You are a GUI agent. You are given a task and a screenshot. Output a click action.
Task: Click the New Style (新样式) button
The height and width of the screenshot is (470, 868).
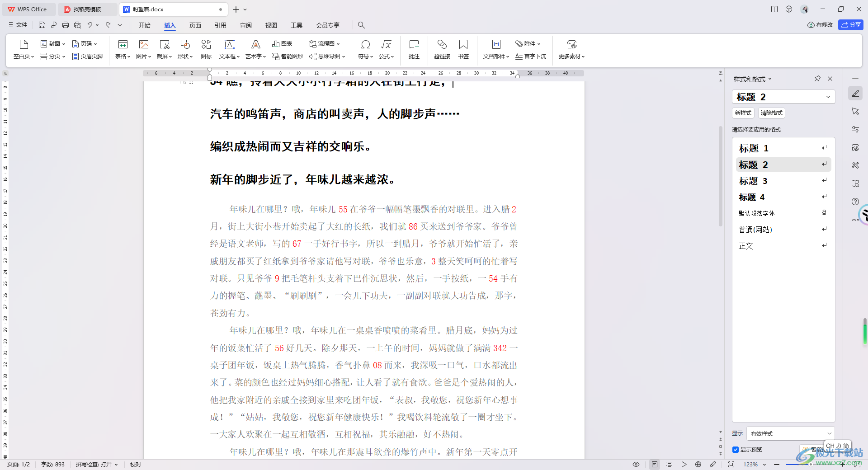(x=743, y=113)
